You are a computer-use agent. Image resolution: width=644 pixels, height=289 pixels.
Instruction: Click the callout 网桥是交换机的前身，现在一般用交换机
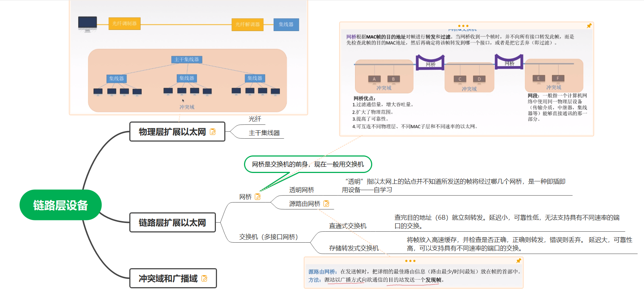[308, 164]
